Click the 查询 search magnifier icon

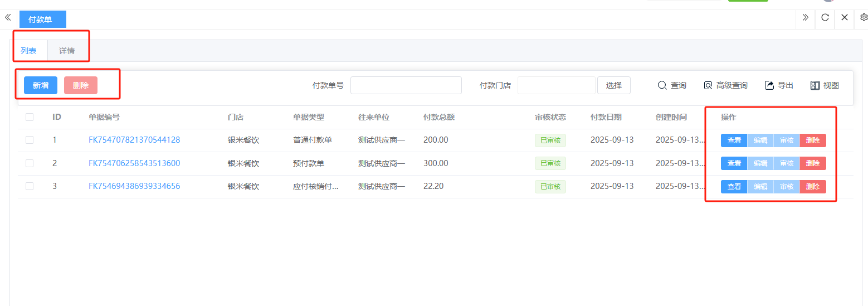point(662,85)
